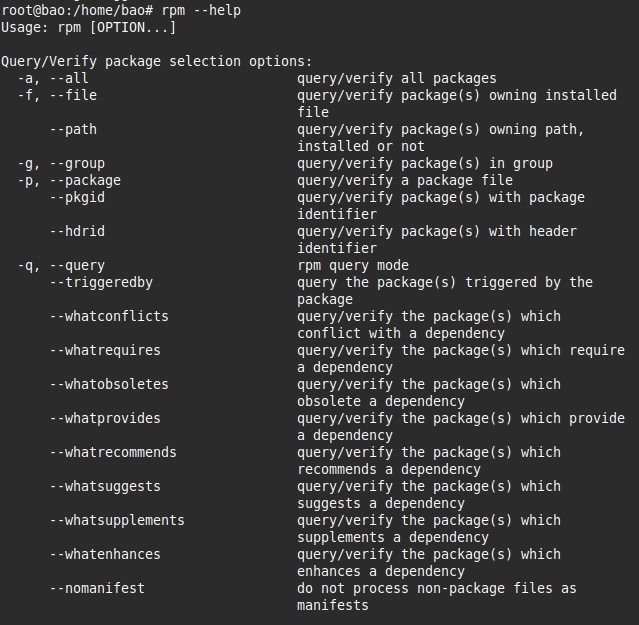Viewport: 639px width, 625px height.
Task: Click the '--query' option text
Action: click(77, 265)
